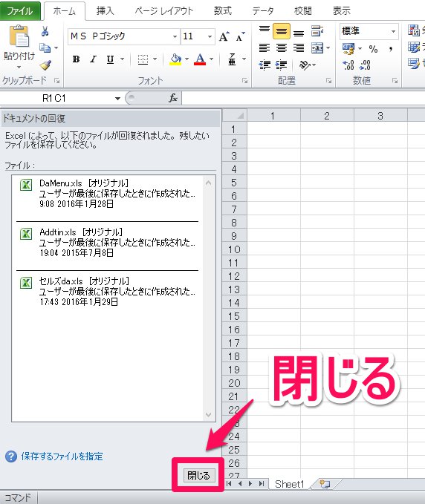
Task: Open the name box dropdown arrow
Action: pyautogui.click(x=117, y=99)
